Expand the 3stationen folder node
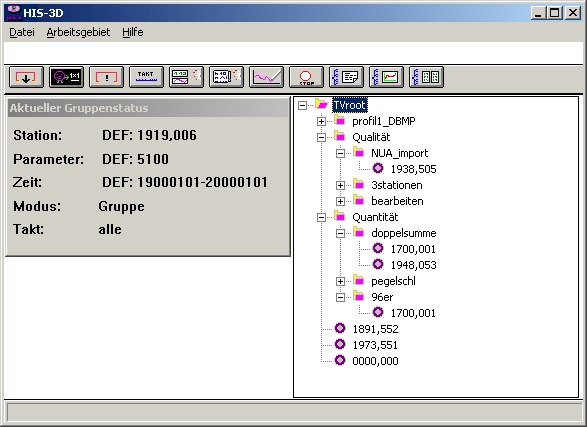587x427 pixels. [340, 185]
